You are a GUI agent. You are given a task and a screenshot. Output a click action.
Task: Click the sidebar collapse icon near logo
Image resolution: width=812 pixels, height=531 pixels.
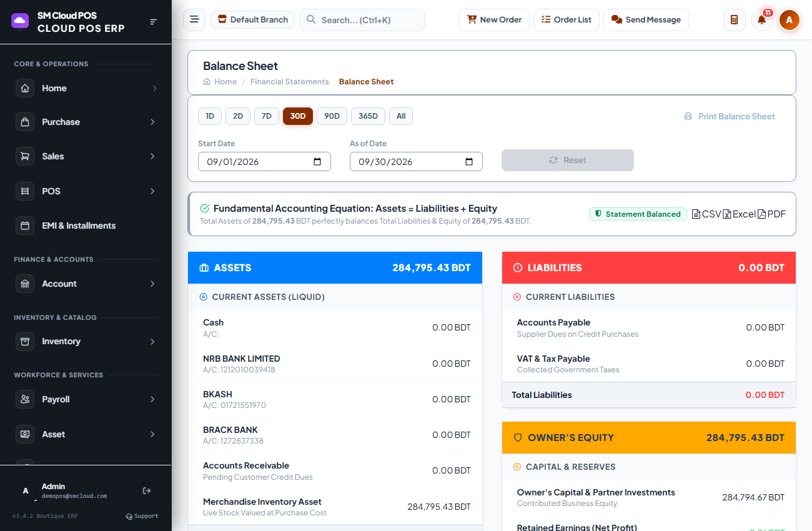(x=154, y=22)
